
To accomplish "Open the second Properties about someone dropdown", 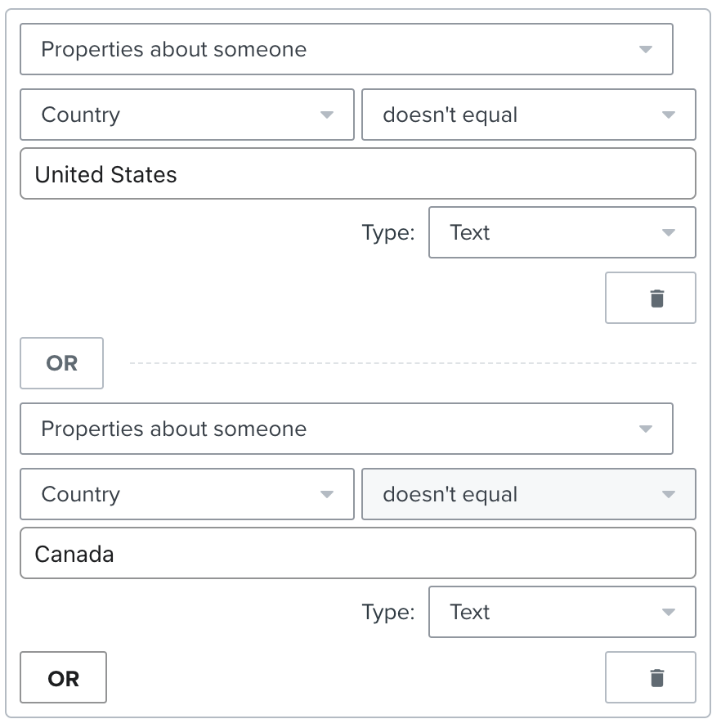I will (345, 429).
